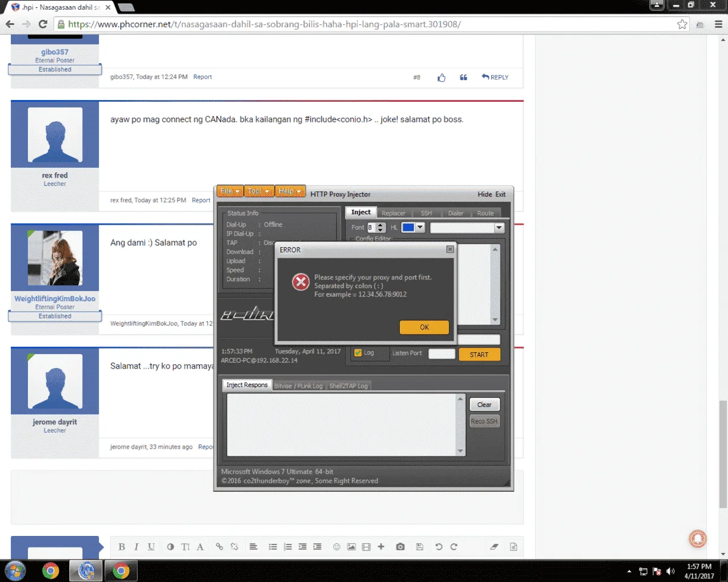Redo edit in reply editor
Viewport: 728px width, 582px height.
click(x=454, y=547)
